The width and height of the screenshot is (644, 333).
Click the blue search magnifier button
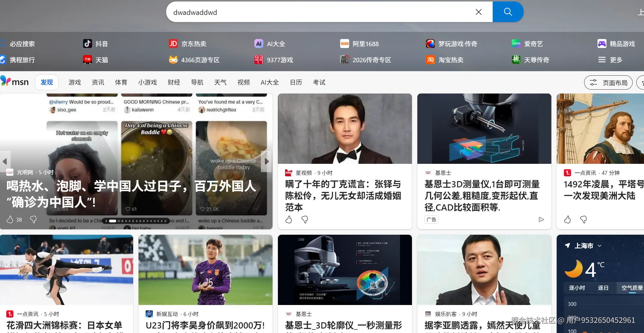[x=508, y=12]
